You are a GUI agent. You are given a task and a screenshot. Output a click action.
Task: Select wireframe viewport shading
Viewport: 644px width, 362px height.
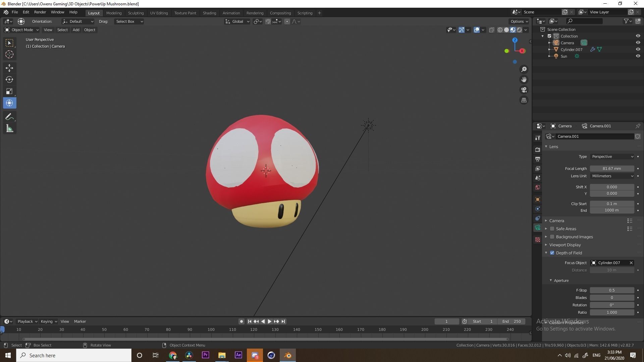[x=500, y=30]
